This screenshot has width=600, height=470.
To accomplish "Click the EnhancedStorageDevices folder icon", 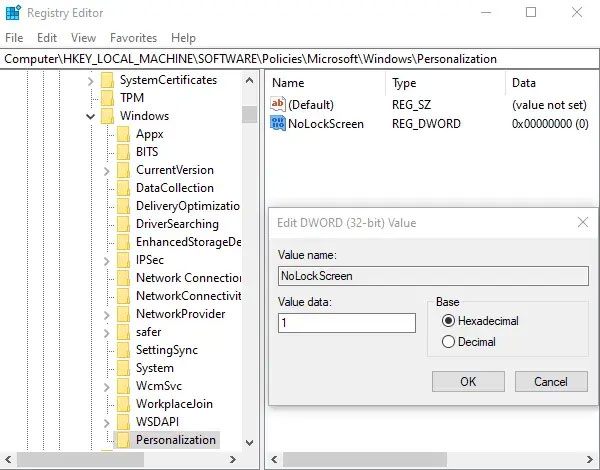I will click(x=124, y=242).
